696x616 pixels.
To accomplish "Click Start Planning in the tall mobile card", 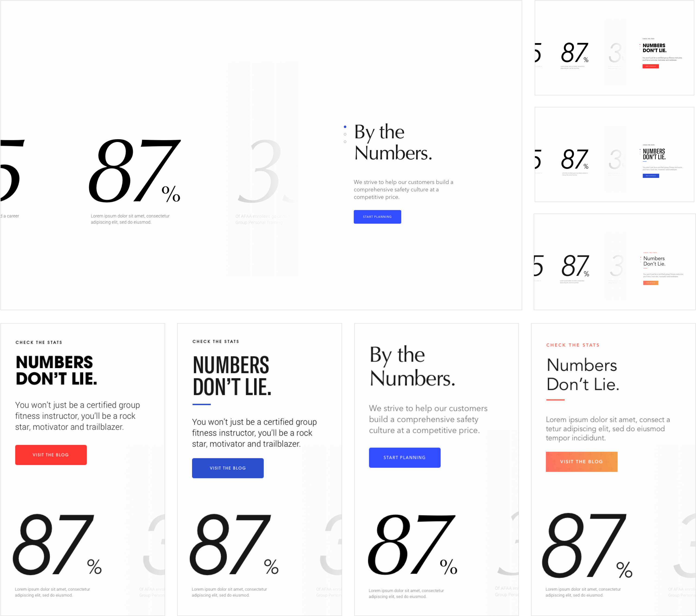I will tap(405, 457).
